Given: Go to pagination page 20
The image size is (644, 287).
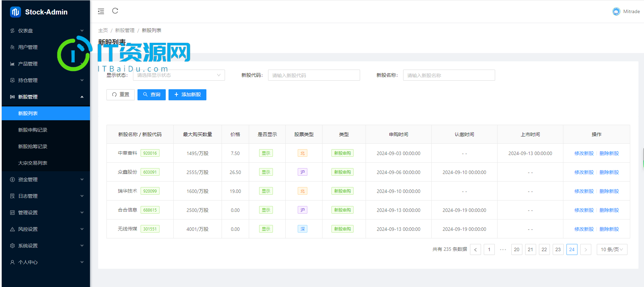Looking at the screenshot, I should [517, 249].
